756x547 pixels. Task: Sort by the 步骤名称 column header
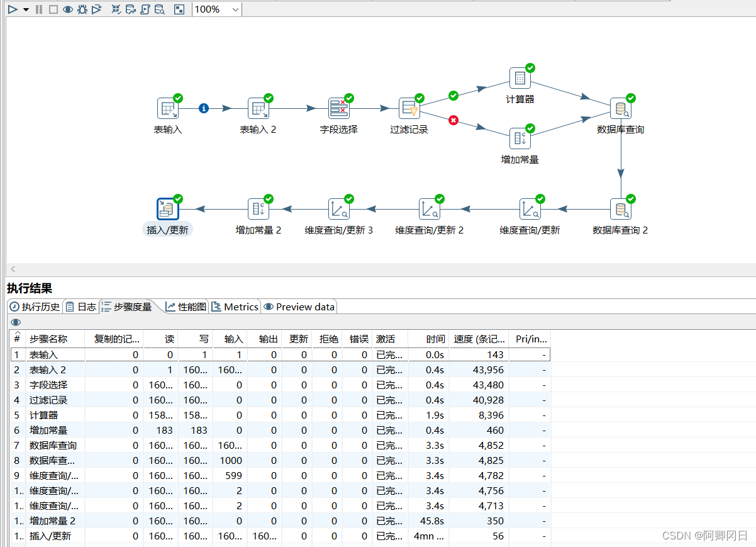pyautogui.click(x=48, y=339)
